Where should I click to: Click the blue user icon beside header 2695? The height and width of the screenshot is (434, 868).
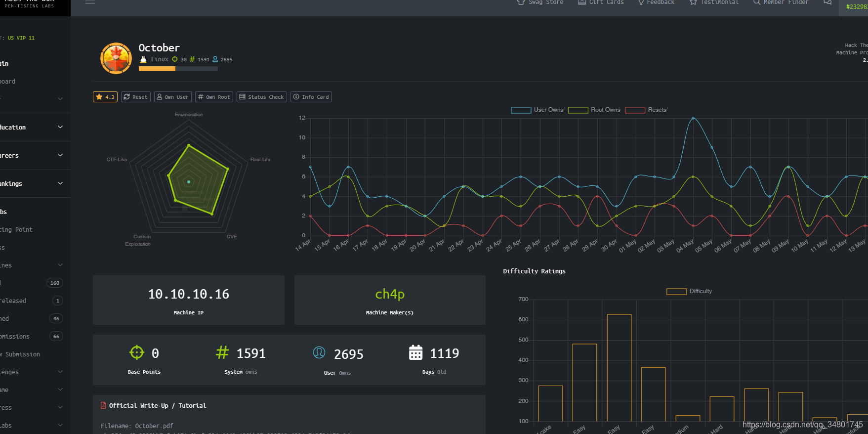click(x=215, y=59)
